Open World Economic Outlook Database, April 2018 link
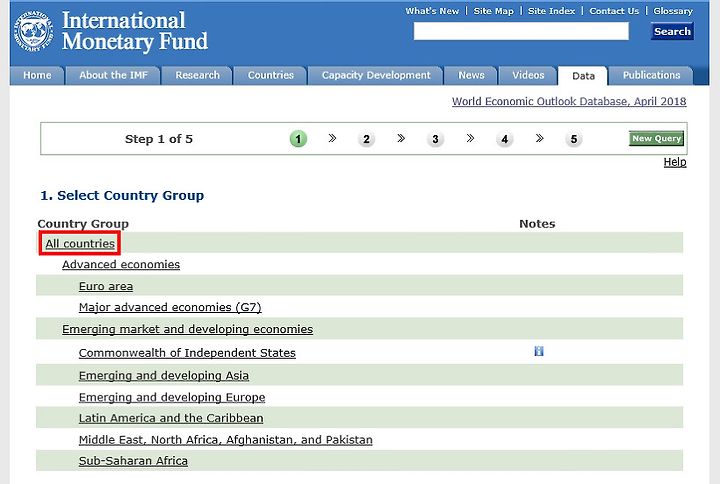 tap(569, 101)
